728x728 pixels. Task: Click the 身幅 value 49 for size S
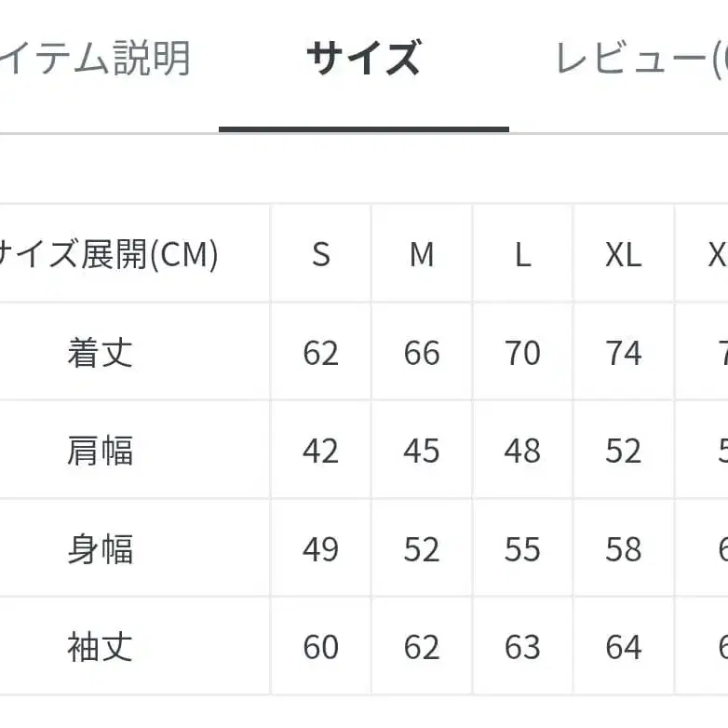[x=321, y=549]
